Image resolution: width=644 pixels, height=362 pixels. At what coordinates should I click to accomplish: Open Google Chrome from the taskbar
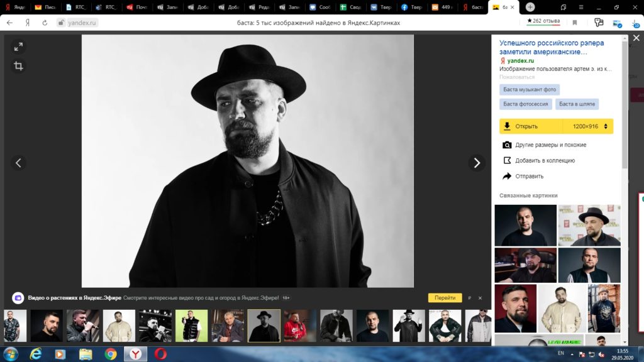tap(110, 354)
